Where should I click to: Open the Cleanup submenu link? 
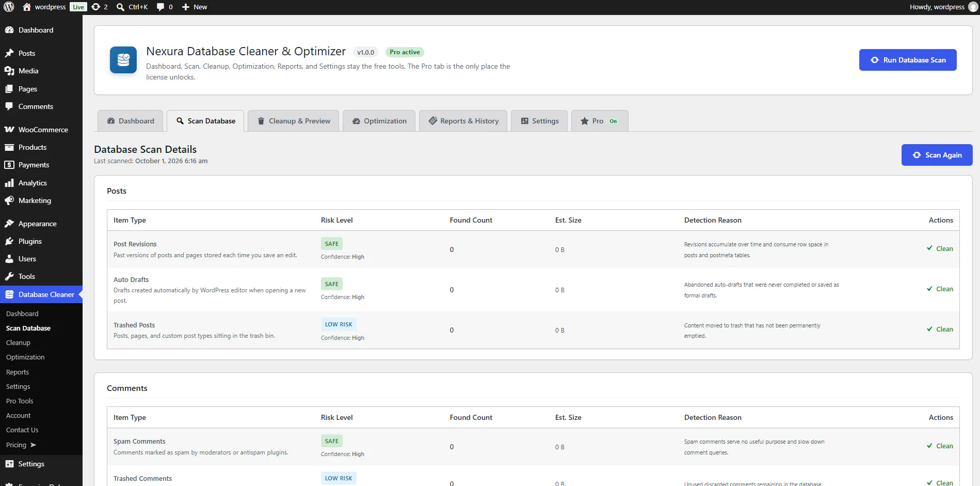18,342
